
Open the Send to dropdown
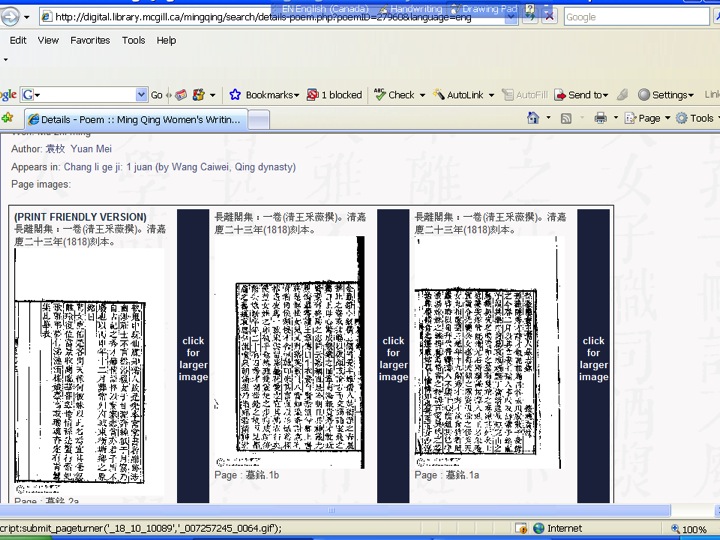coord(581,95)
